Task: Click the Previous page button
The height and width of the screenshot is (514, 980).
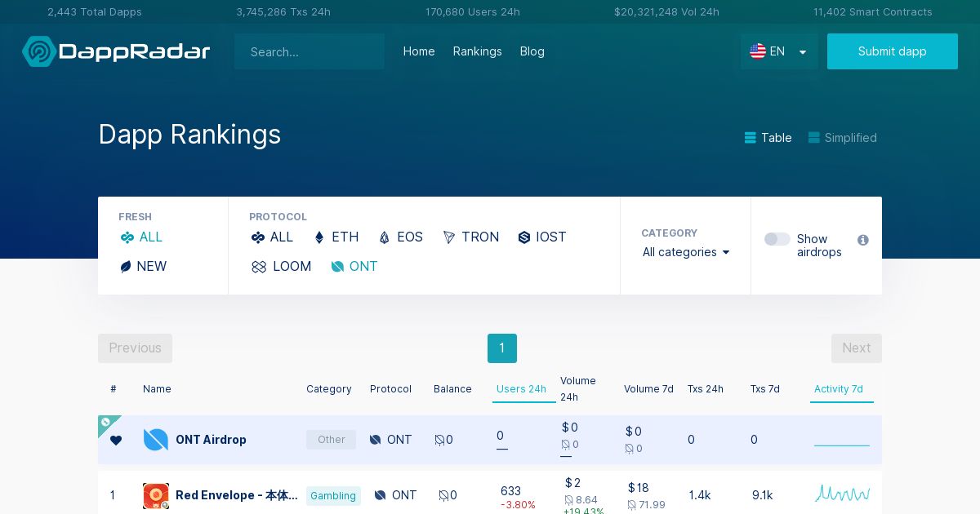Action: [x=135, y=348]
